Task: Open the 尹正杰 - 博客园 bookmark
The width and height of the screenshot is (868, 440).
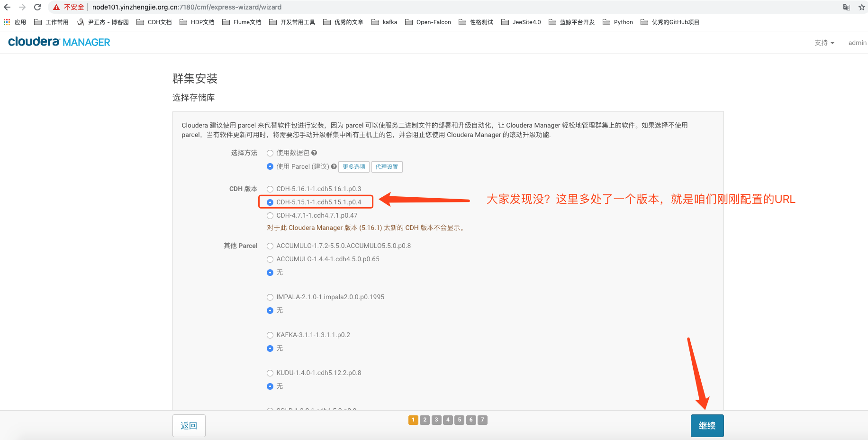Action: click(x=103, y=22)
